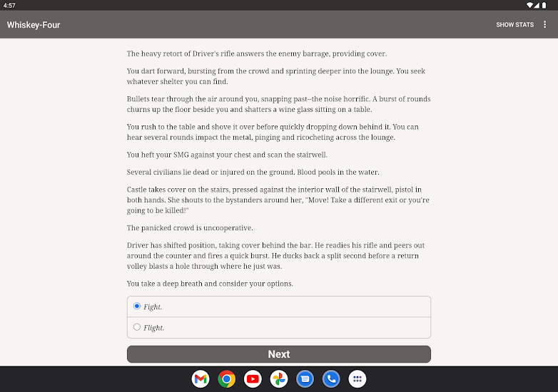Tap the 'You take a deep breath' sentence
558x392 pixels.
pos(210,284)
